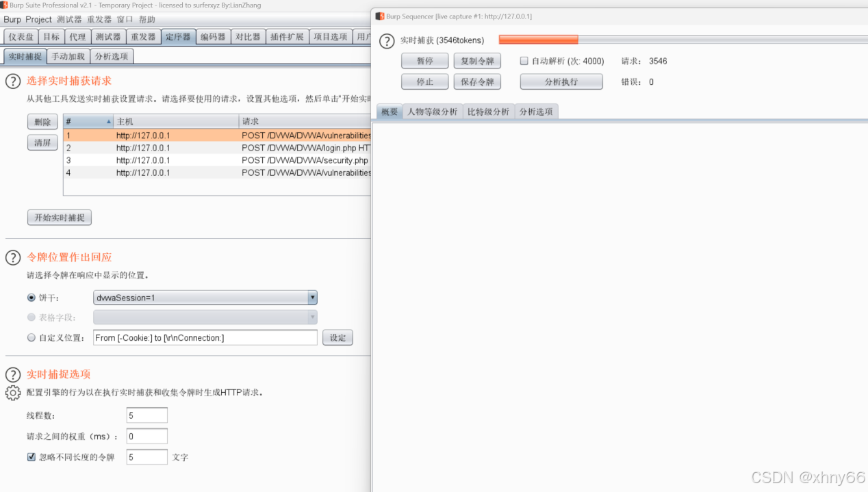Viewport: 868px width, 492px height.
Task: Click the 请求 column header
Action: pos(305,121)
